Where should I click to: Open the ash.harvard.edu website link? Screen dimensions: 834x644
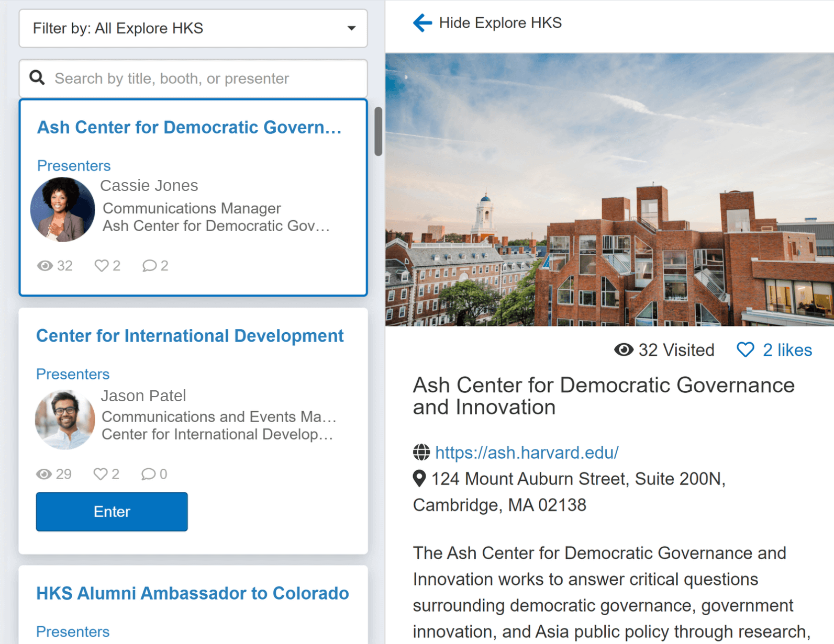click(527, 452)
